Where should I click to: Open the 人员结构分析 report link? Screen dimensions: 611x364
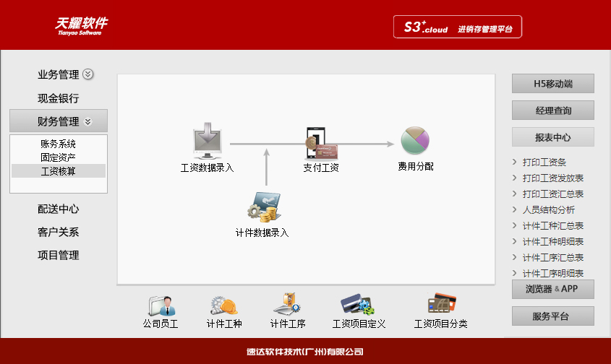548,210
